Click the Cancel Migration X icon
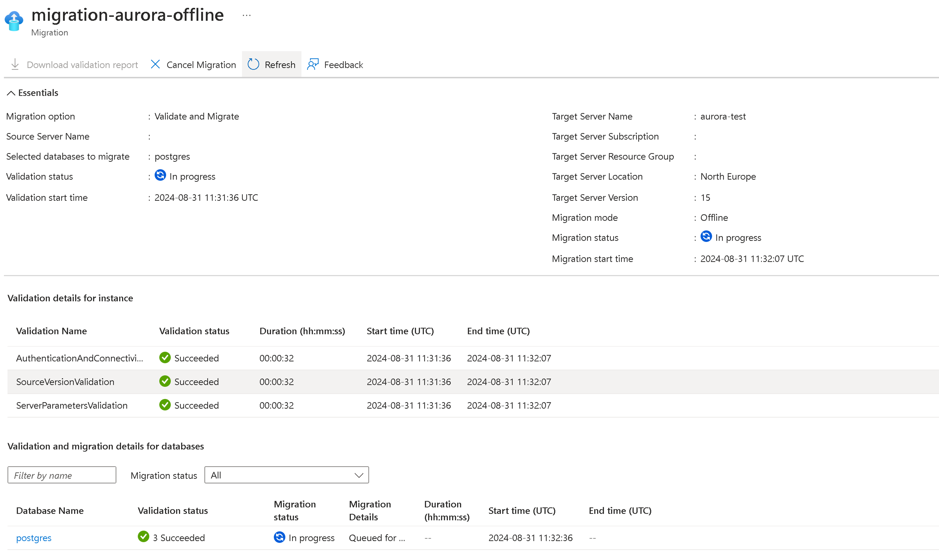The image size is (939, 560). pyautogui.click(x=155, y=64)
